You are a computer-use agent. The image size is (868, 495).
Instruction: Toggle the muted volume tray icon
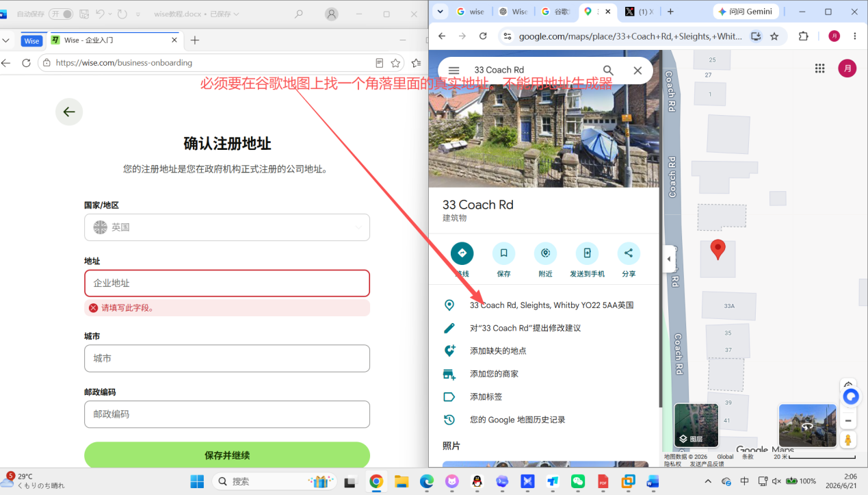coord(776,481)
